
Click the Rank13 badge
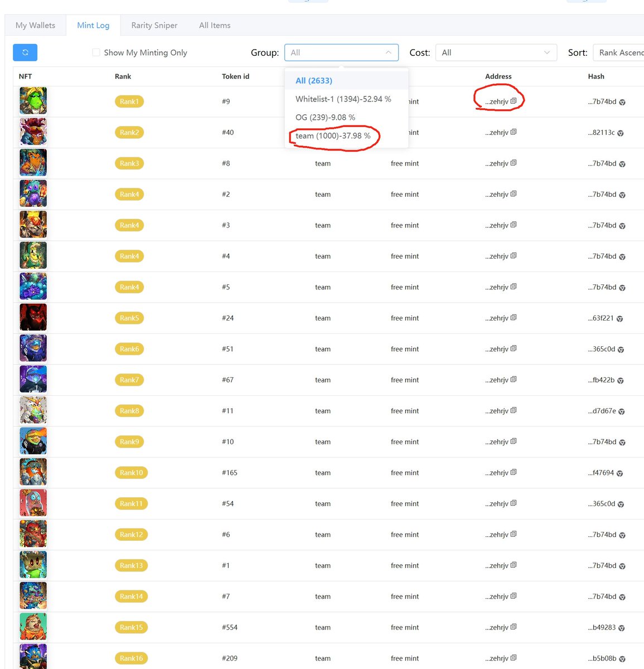132,565
